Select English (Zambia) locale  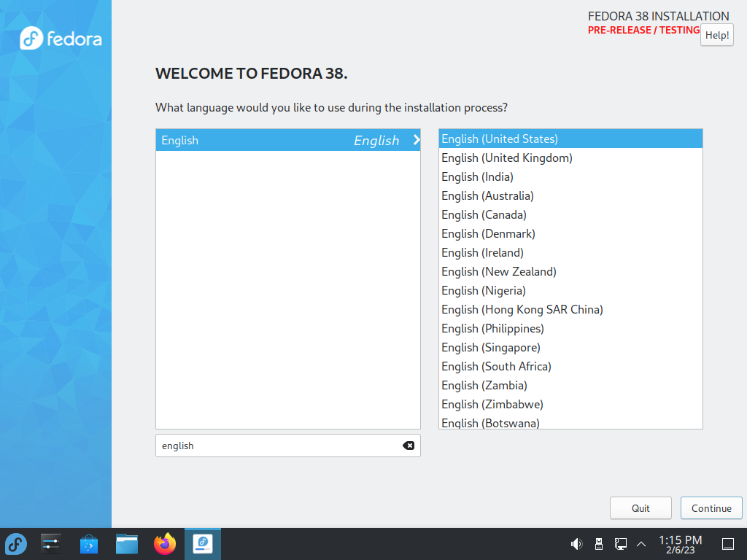(570, 385)
